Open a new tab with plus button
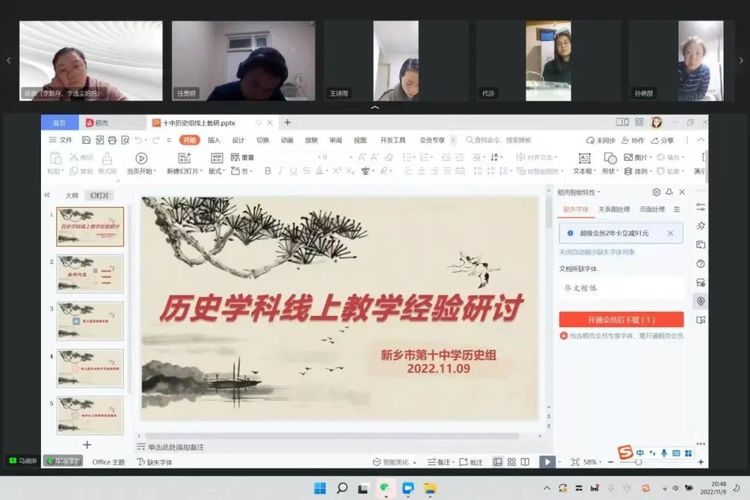This screenshot has width=750, height=500. [x=287, y=122]
